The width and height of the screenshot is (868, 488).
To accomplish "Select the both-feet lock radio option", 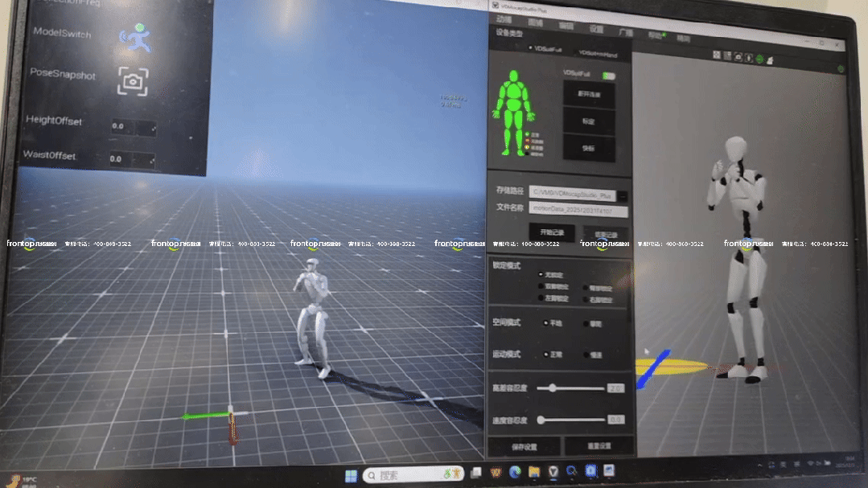I will pos(541,286).
